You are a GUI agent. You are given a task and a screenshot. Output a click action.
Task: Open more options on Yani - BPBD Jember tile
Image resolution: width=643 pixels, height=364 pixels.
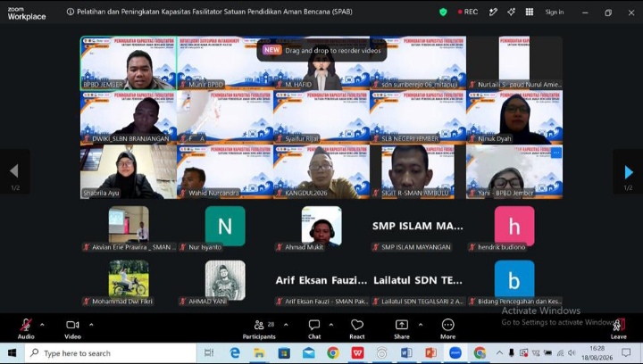(x=556, y=153)
